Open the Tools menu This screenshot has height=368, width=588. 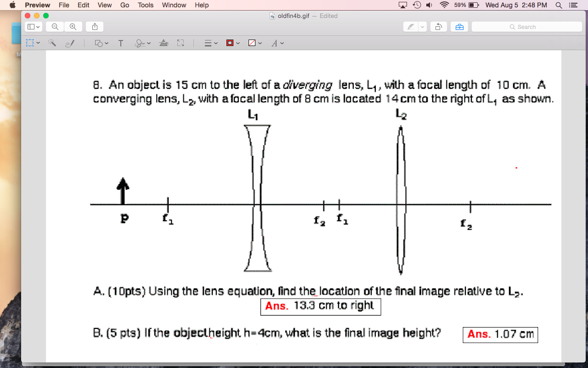coord(145,5)
